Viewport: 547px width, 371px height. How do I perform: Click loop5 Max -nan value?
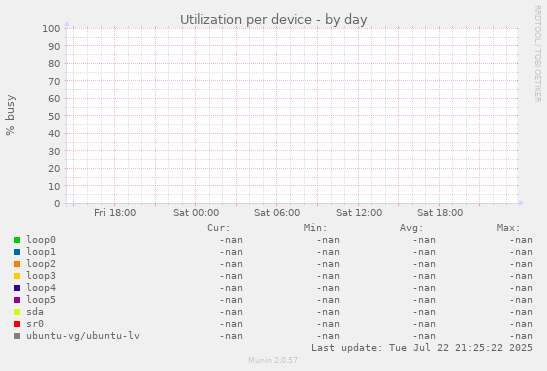pos(521,300)
